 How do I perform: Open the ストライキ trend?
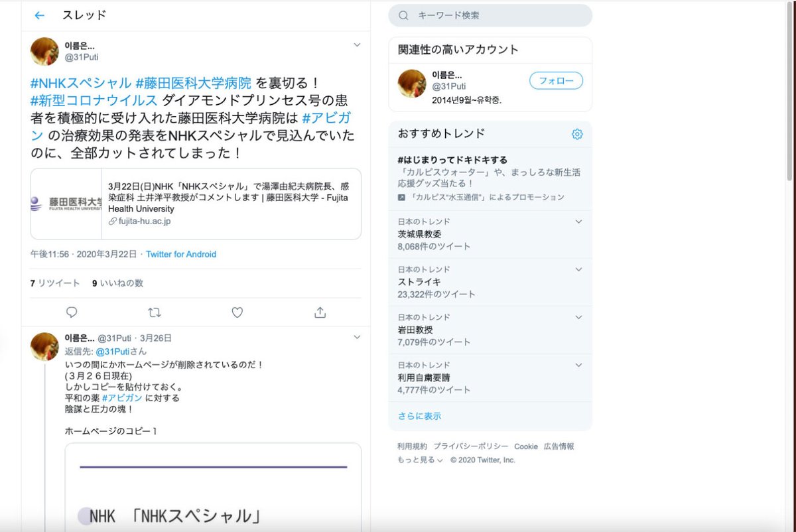click(x=490, y=282)
